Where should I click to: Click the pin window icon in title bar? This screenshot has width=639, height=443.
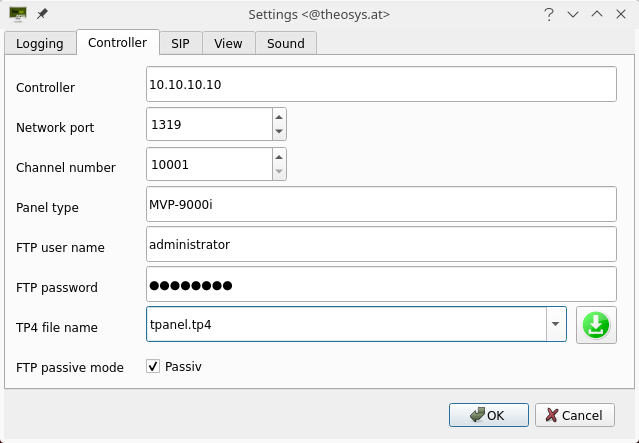(x=42, y=14)
